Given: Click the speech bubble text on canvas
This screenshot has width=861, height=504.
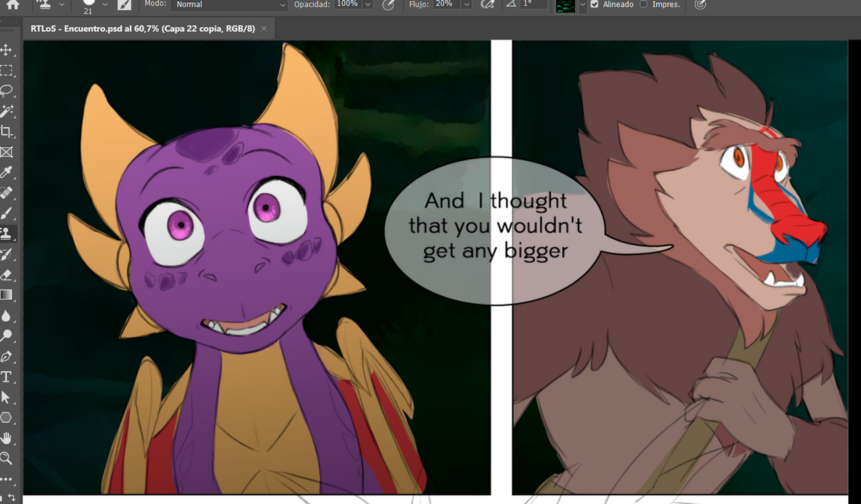Looking at the screenshot, I should (x=496, y=226).
